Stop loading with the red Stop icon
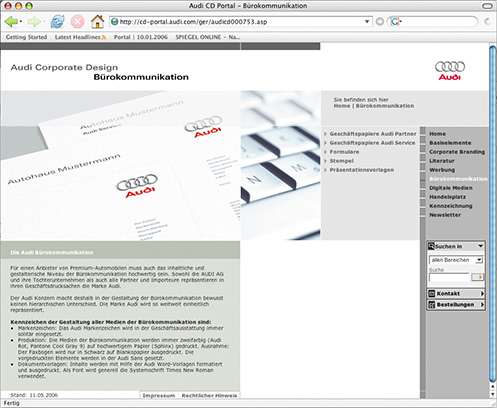The height and width of the screenshot is (408, 497). [x=77, y=22]
